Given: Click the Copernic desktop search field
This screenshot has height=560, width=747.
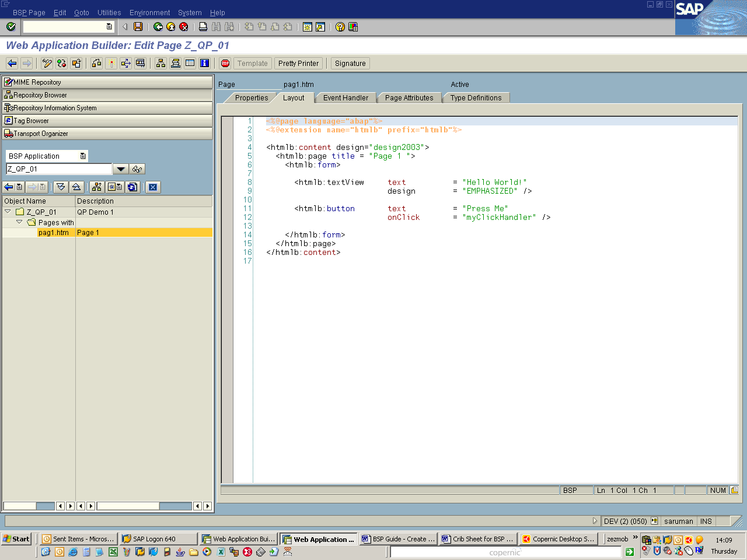Looking at the screenshot, I should pyautogui.click(x=506, y=552).
